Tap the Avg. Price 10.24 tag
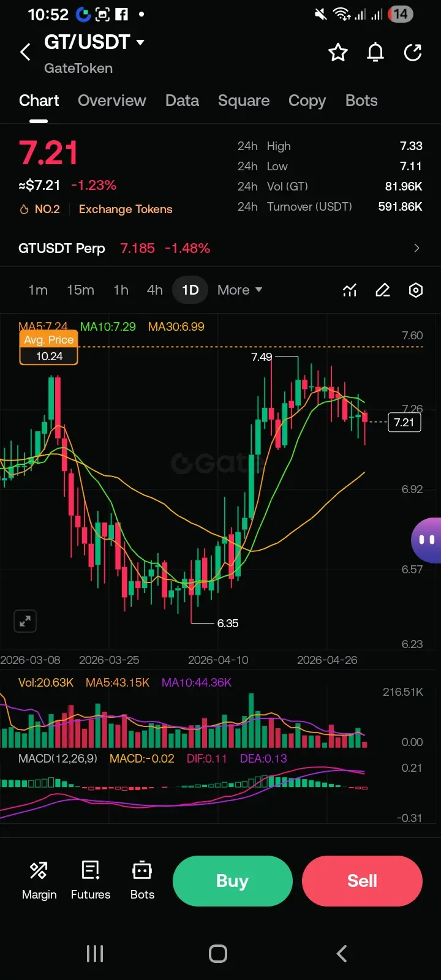Viewport: 441px width, 980px height. (x=49, y=348)
